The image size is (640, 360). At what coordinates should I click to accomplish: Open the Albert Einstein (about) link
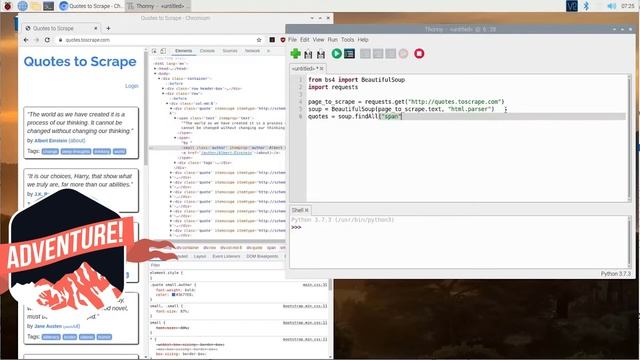[77, 140]
